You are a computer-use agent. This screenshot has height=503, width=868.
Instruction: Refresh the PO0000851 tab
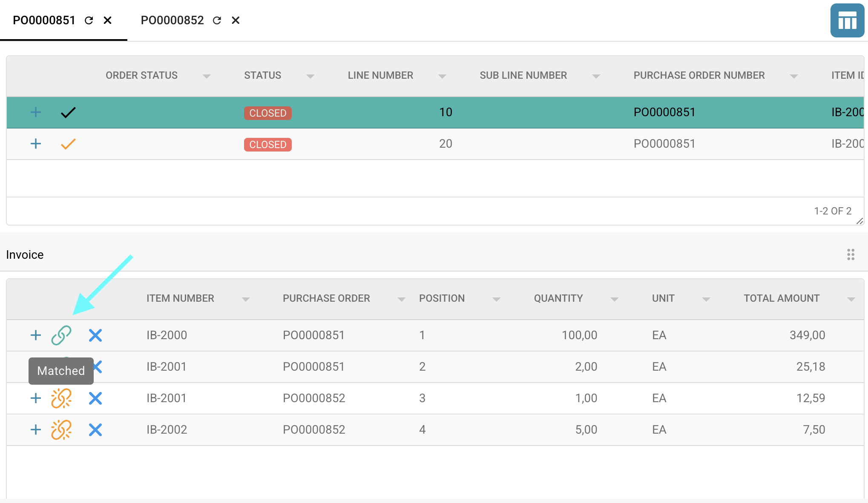tap(89, 20)
